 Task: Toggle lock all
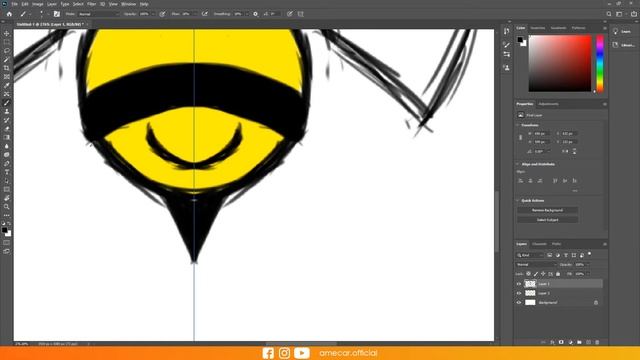point(558,274)
